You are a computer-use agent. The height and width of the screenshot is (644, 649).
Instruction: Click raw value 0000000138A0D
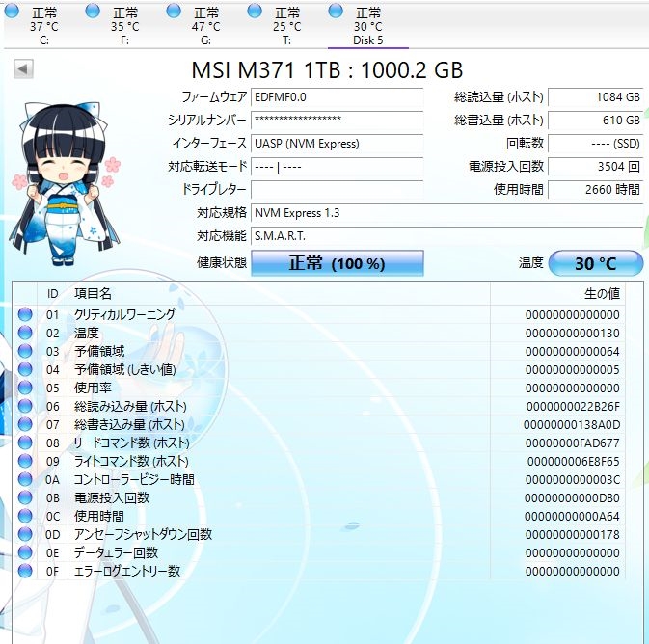pos(572,424)
